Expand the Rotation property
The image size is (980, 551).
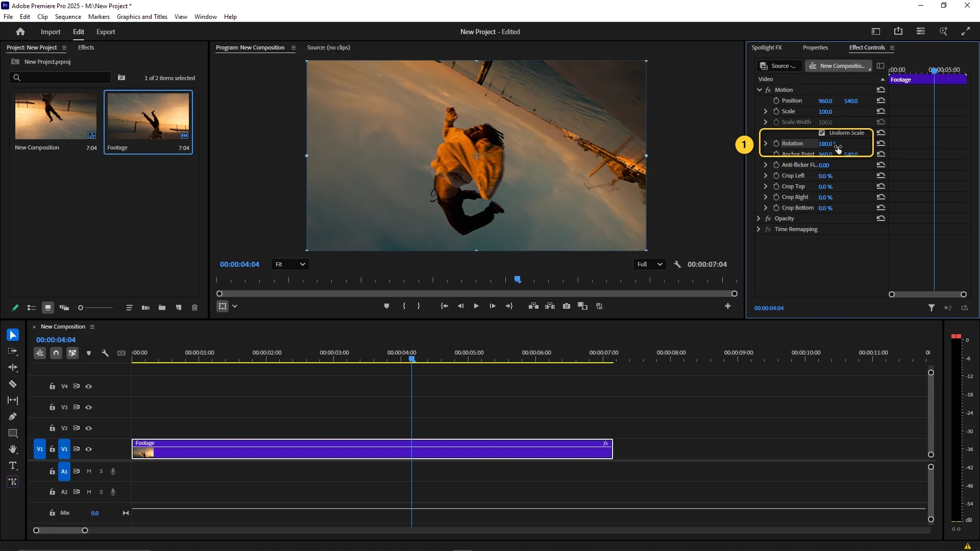click(765, 143)
